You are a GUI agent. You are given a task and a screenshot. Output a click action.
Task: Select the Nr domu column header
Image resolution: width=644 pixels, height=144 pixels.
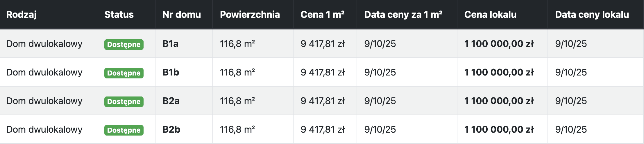click(182, 15)
